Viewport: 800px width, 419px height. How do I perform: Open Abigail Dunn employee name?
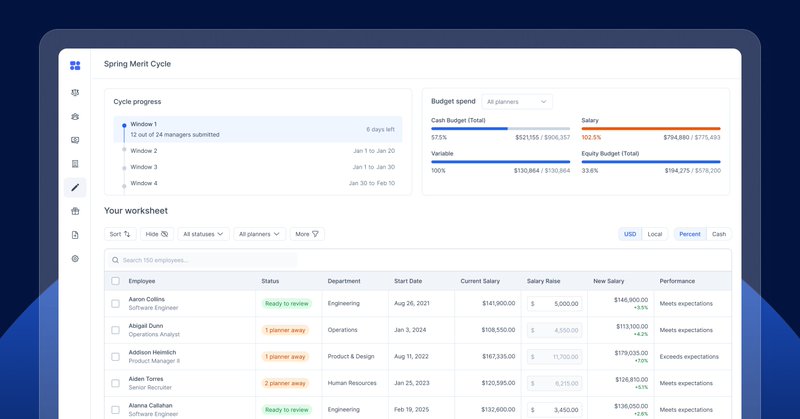pos(145,326)
